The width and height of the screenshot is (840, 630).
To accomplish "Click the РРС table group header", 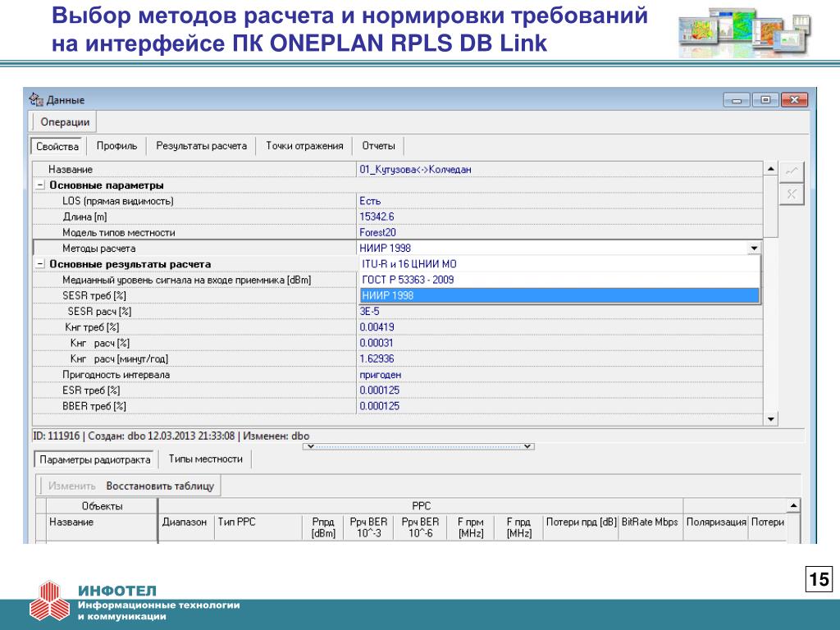I will (421, 506).
